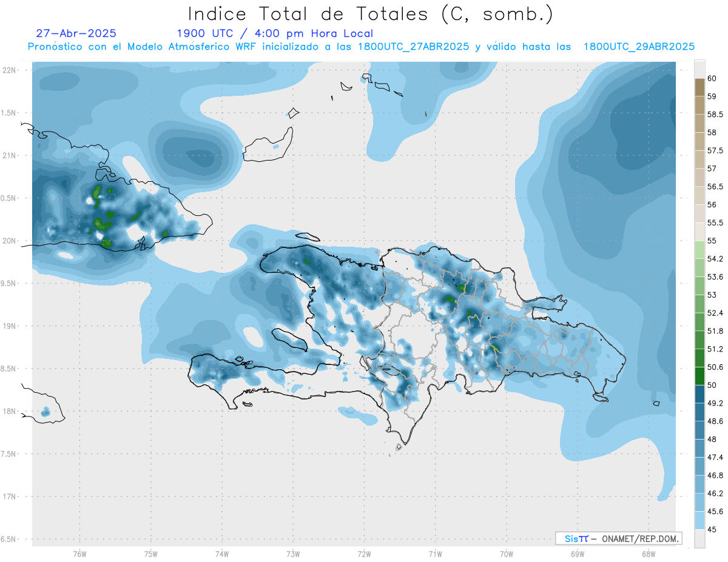728x562 pixels.
Task: Click the 75W longitude axis label
Action: [x=151, y=554]
